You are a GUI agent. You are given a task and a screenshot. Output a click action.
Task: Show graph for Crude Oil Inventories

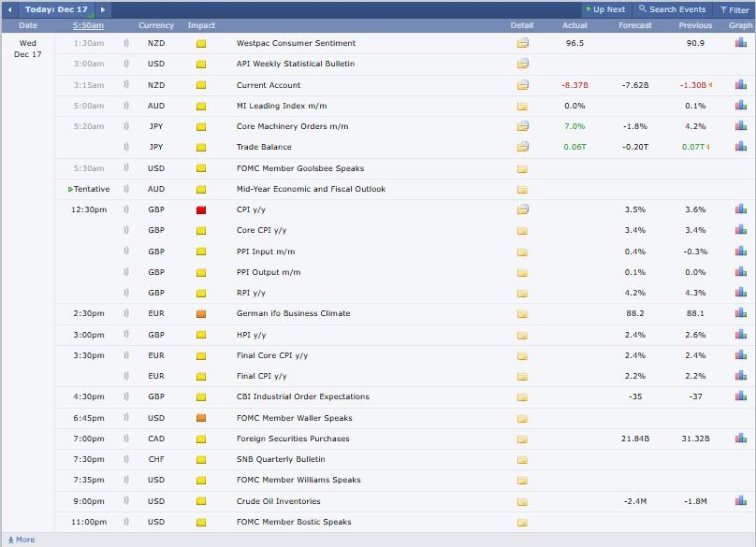click(740, 501)
